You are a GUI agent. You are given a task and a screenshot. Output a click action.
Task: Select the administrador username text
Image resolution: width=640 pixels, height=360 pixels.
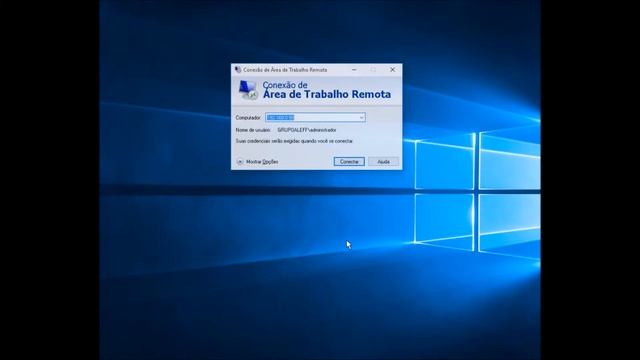(307, 130)
